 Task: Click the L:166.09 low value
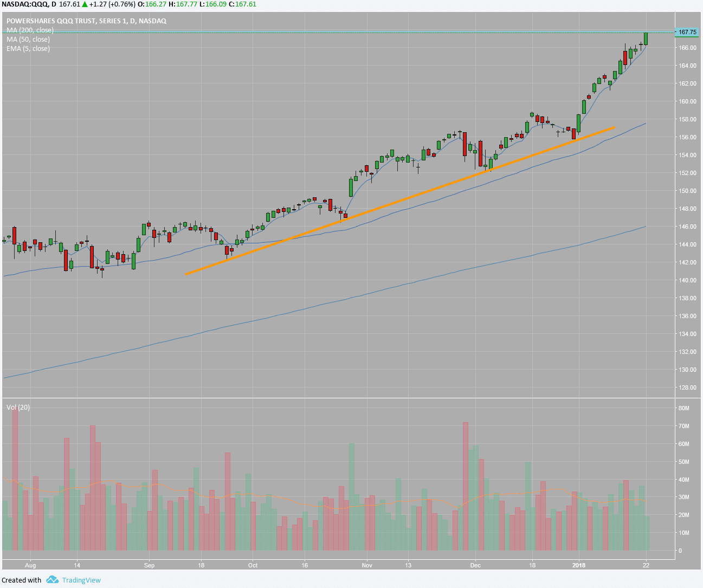214,4
